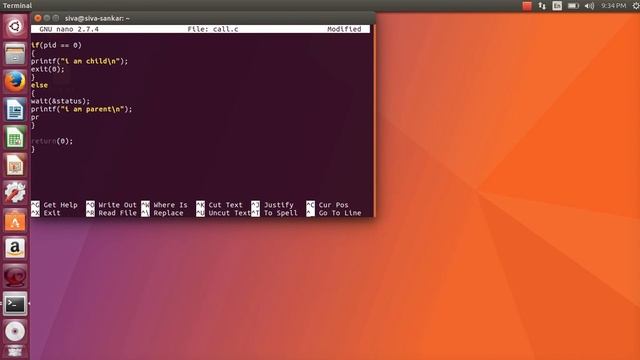Click the ^R Read File shortcut

(111, 213)
